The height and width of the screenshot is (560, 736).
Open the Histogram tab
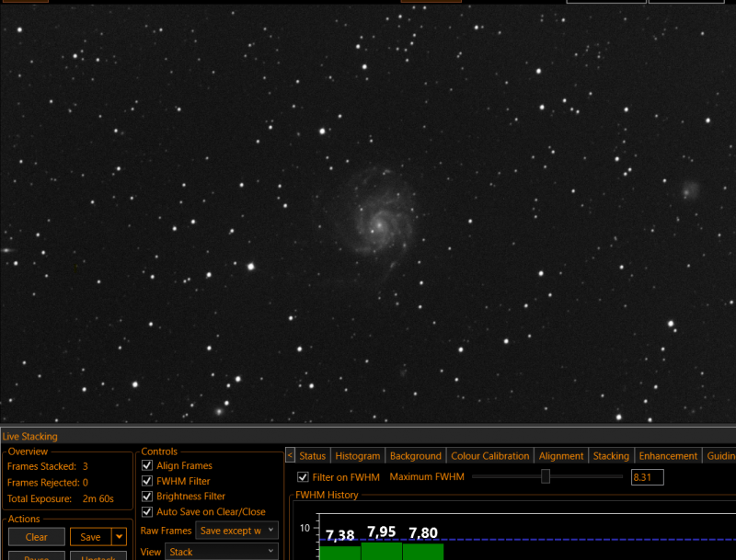click(357, 456)
